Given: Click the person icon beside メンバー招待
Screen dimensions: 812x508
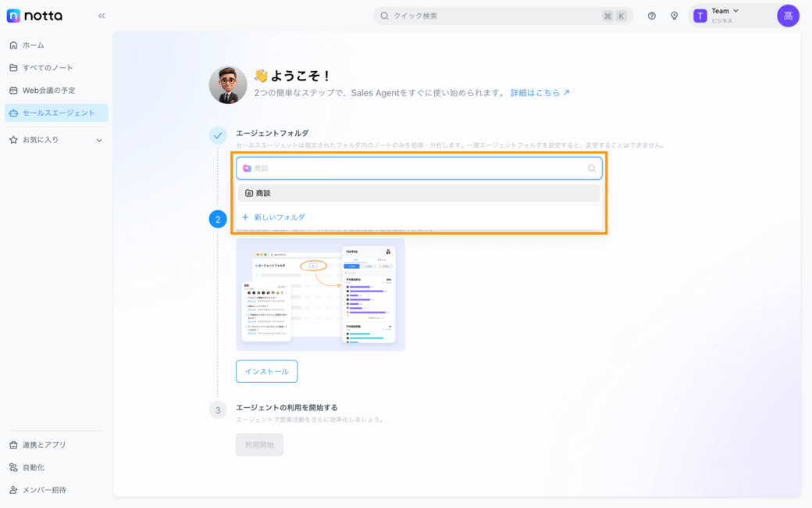Looking at the screenshot, I should (x=13, y=490).
